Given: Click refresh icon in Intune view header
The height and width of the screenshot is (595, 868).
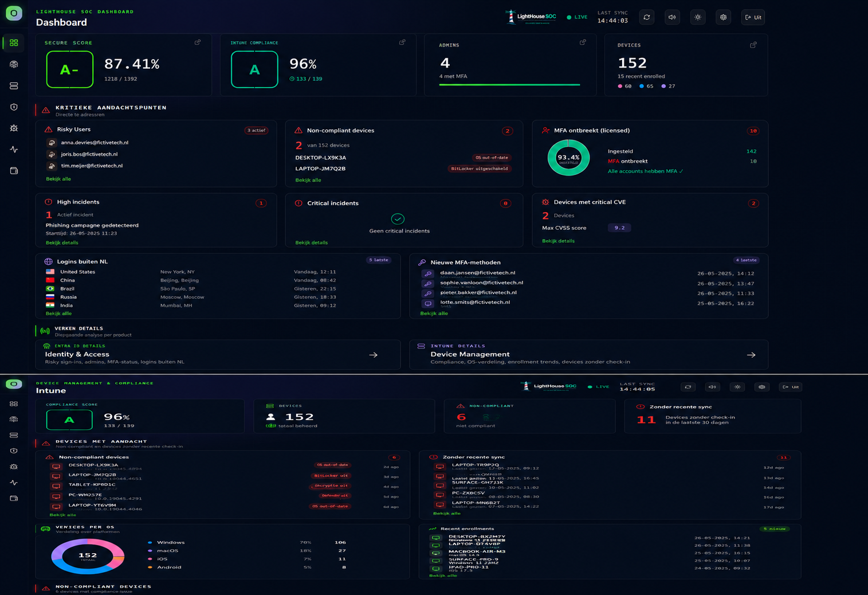Looking at the screenshot, I should tap(688, 387).
